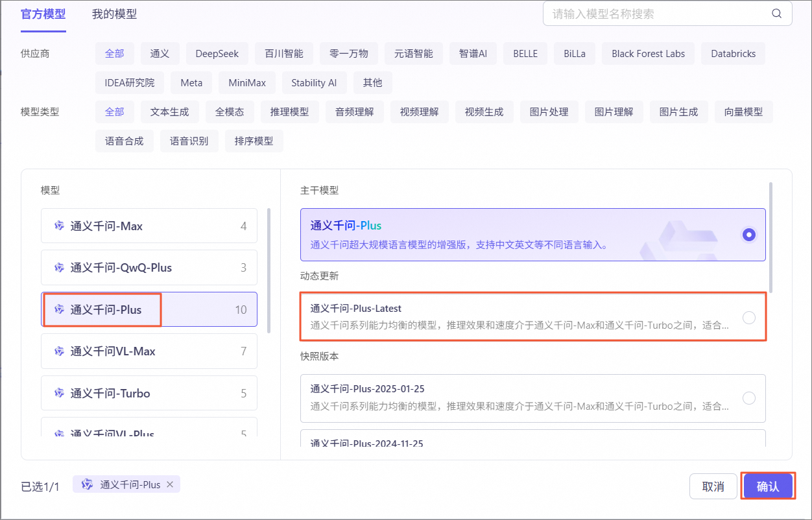The width and height of the screenshot is (812, 520).
Task: Click the 通义千问-Turbo model icon
Action: coord(59,393)
